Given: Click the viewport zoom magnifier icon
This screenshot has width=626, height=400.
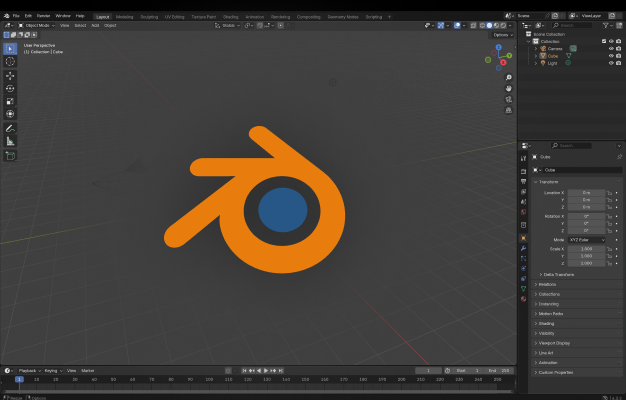Looking at the screenshot, I should pyautogui.click(x=509, y=77).
